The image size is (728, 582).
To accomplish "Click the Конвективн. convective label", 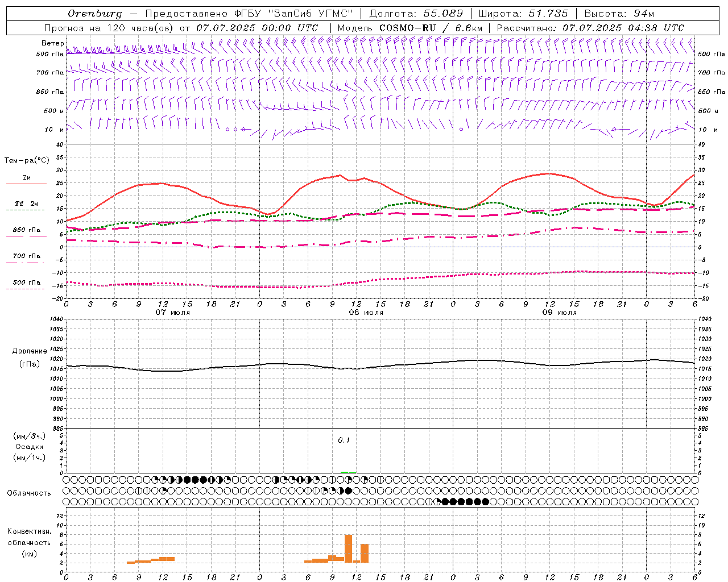I will click(29, 531).
